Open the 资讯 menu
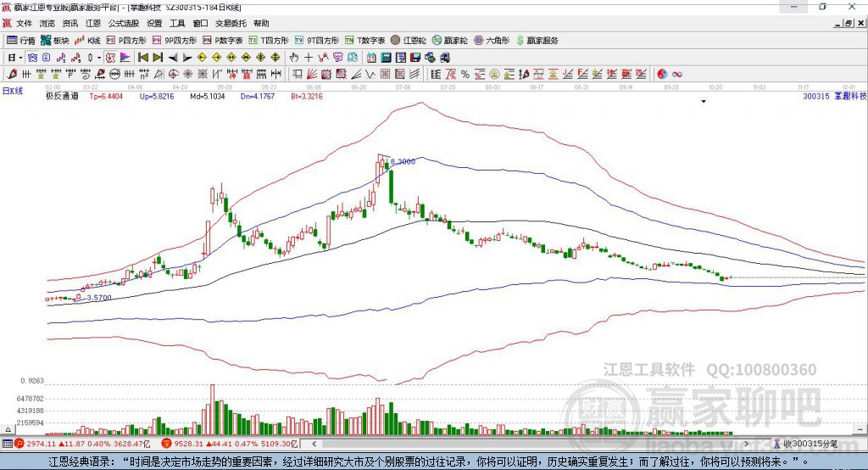 (x=70, y=23)
